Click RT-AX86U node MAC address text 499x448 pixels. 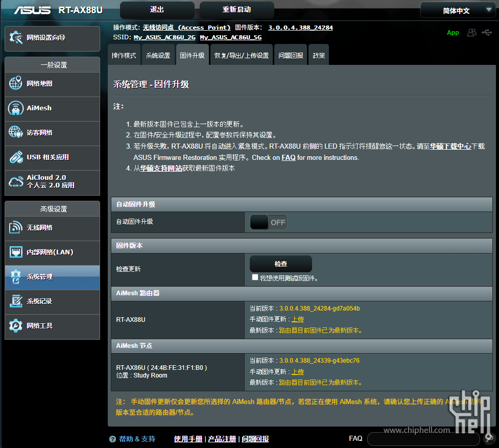[179, 367]
